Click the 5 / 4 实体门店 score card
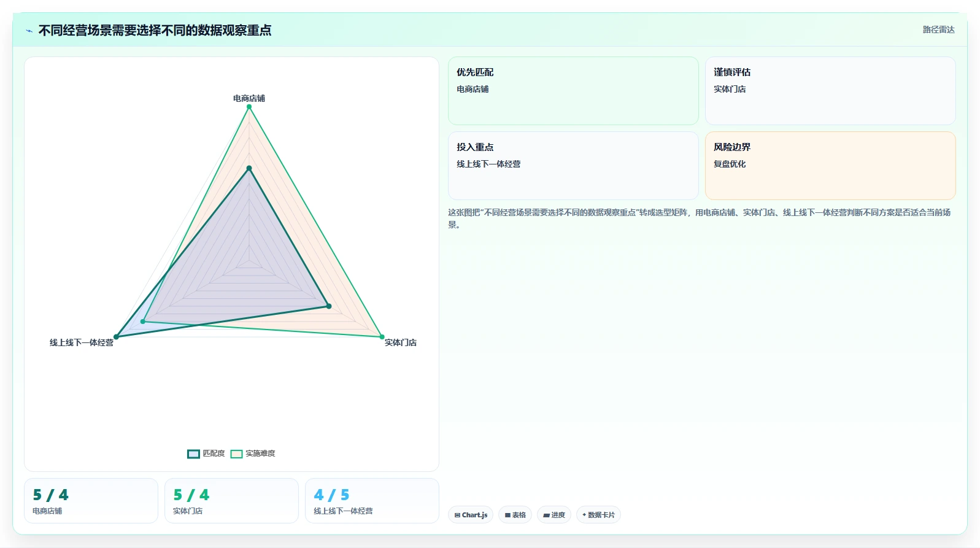 [231, 501]
